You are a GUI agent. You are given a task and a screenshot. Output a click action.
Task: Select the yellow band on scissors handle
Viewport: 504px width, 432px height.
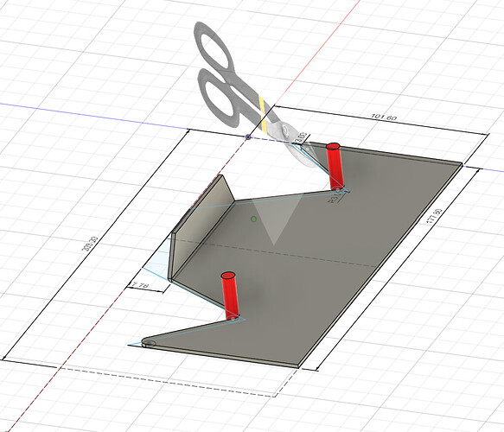[264, 114]
